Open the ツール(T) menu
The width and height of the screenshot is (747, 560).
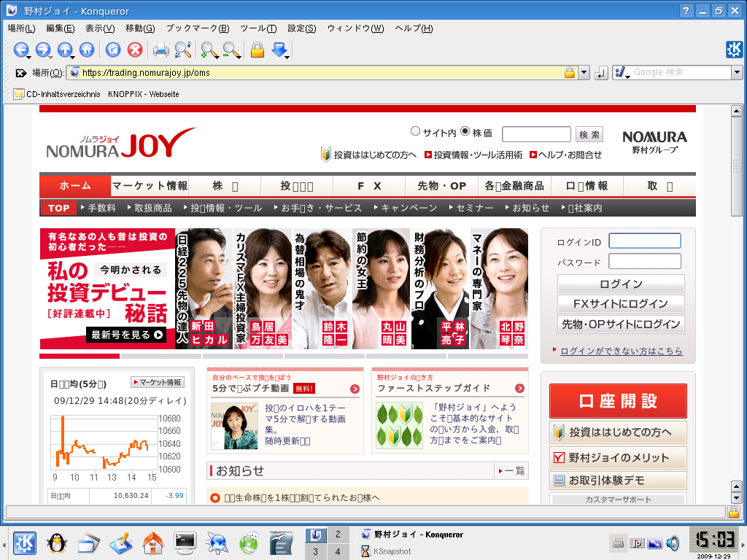(258, 28)
